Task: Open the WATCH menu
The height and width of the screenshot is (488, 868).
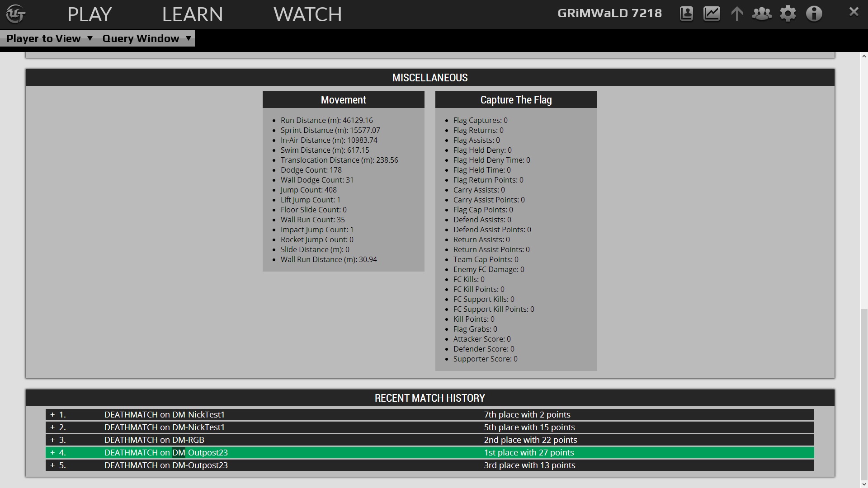Action: pyautogui.click(x=307, y=14)
